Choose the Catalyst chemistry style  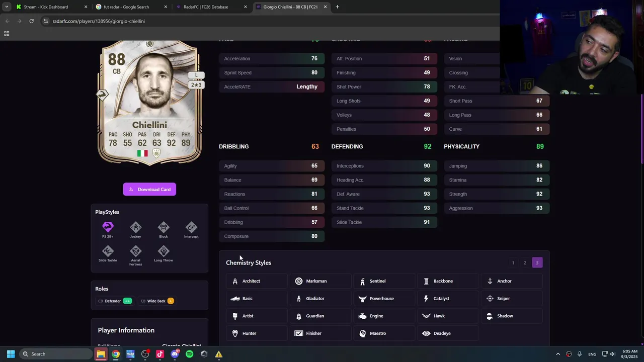click(x=448, y=299)
